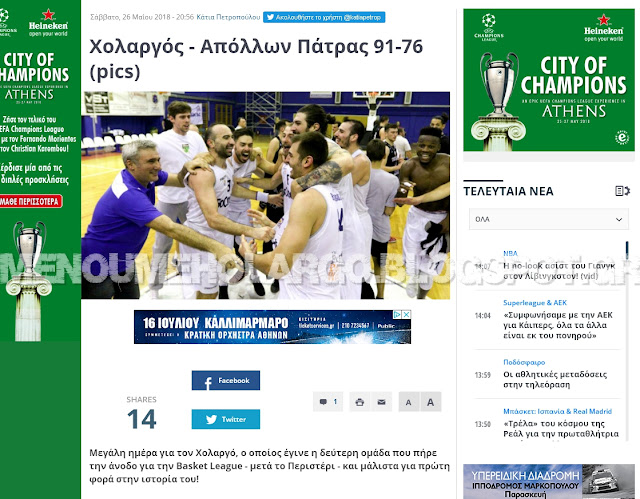Screen dimensions: 640x499
Task: Click the news layout icon beside ΤΕΛΕΥΤΑΙΑ ΝΕΑ
Action: pos(622,191)
